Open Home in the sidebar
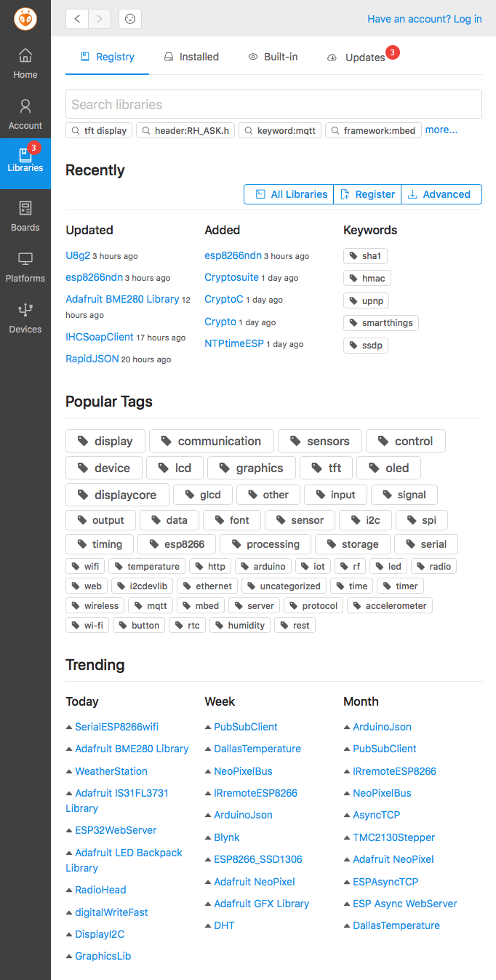Image resolution: width=496 pixels, height=980 pixels. 25,63
